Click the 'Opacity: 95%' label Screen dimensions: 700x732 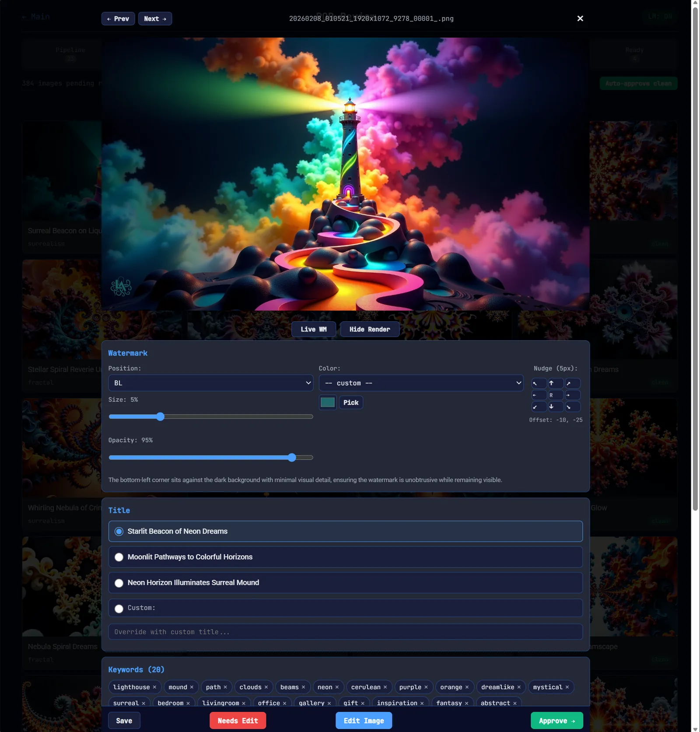point(130,440)
